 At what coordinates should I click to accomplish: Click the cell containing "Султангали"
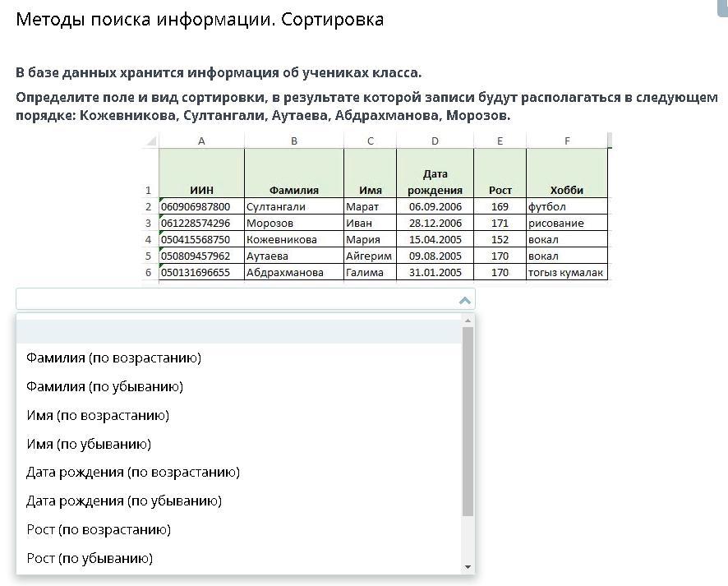tap(294, 206)
